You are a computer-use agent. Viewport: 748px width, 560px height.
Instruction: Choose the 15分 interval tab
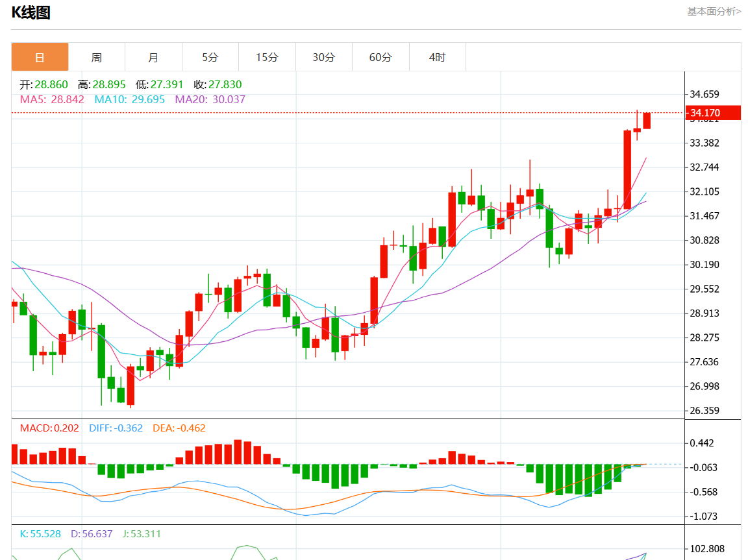click(x=267, y=57)
